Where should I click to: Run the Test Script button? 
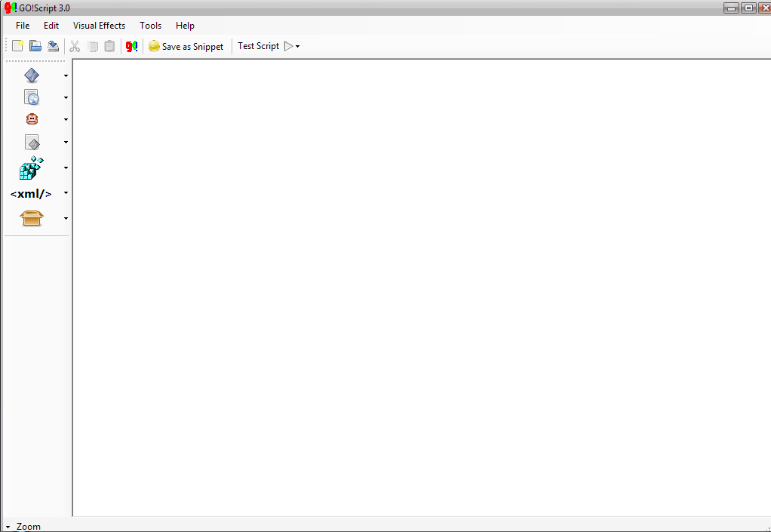click(259, 46)
